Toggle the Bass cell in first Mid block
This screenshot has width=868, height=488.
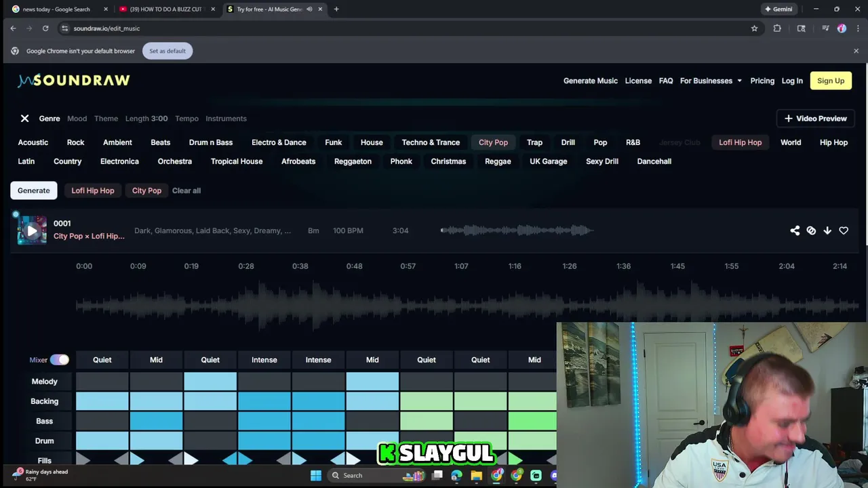(156, 421)
